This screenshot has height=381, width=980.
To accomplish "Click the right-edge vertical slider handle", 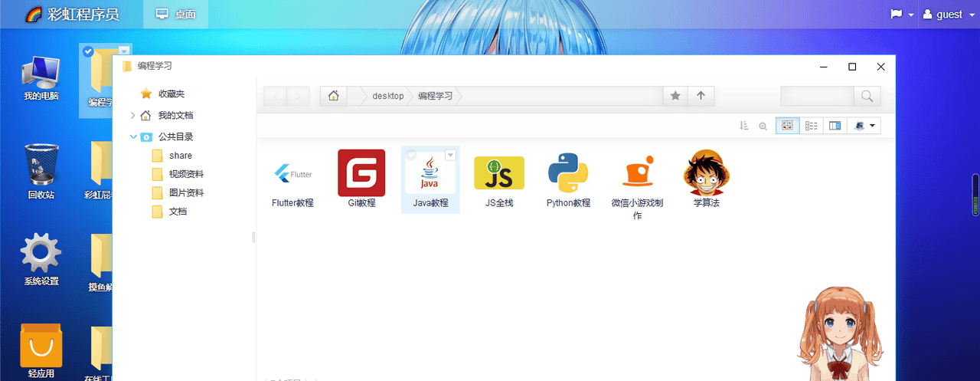I will point(975,195).
